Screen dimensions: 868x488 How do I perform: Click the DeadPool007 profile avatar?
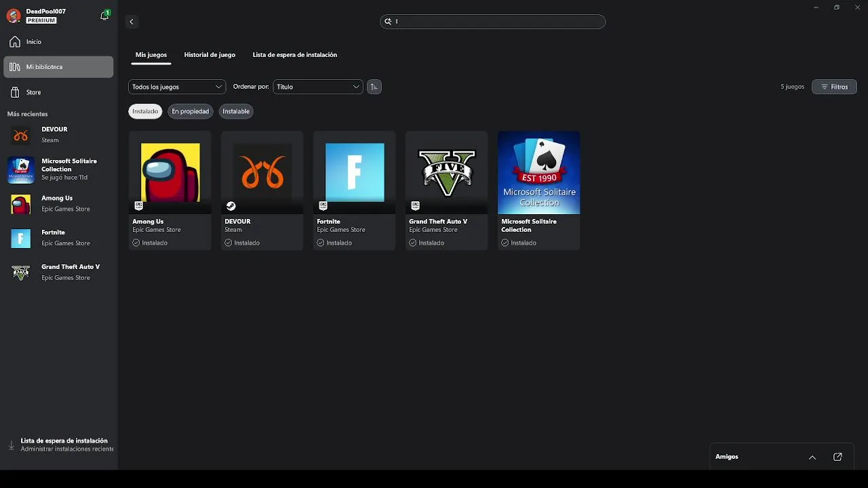(x=14, y=16)
